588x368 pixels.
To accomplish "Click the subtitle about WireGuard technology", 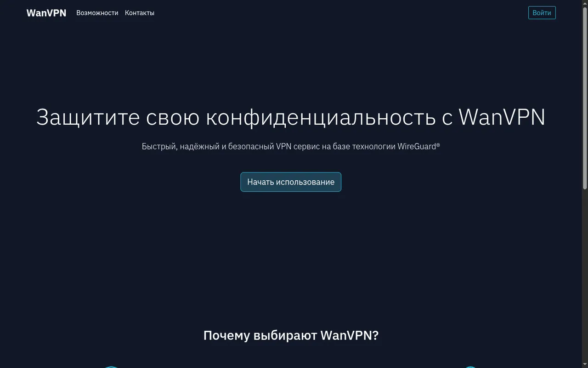I will tap(291, 146).
